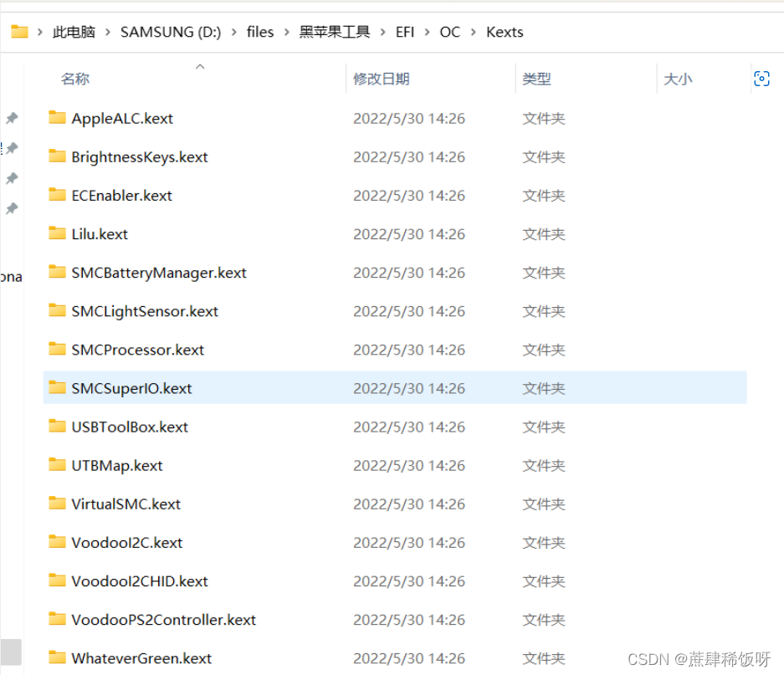Image resolution: width=784 pixels, height=675 pixels.
Task: Select ECEnabler.kext file name
Action: tap(121, 196)
